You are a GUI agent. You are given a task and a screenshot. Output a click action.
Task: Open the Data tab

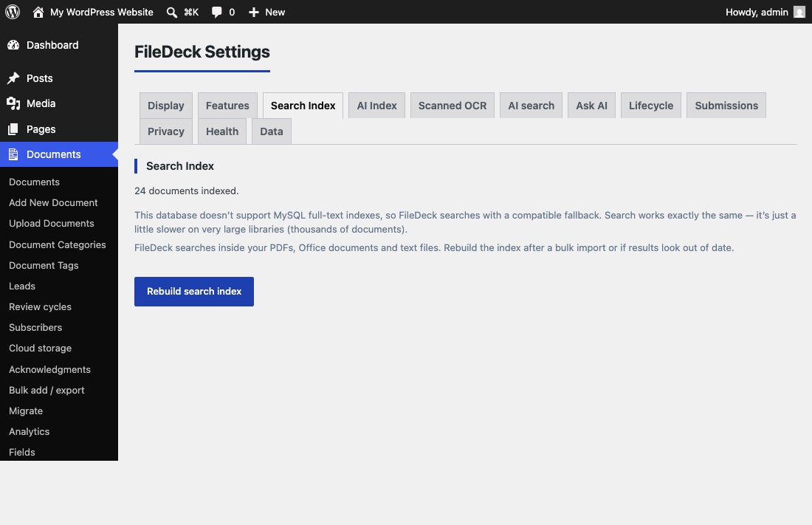[x=272, y=131]
